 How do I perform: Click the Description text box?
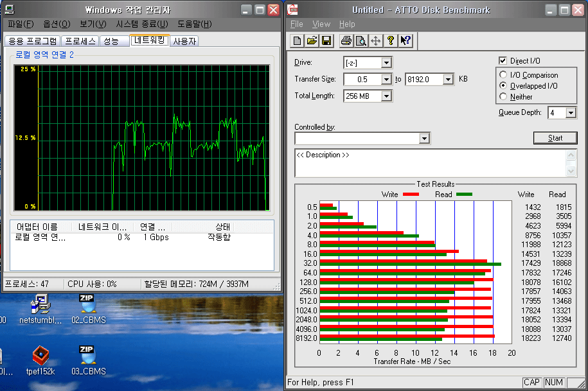point(430,163)
